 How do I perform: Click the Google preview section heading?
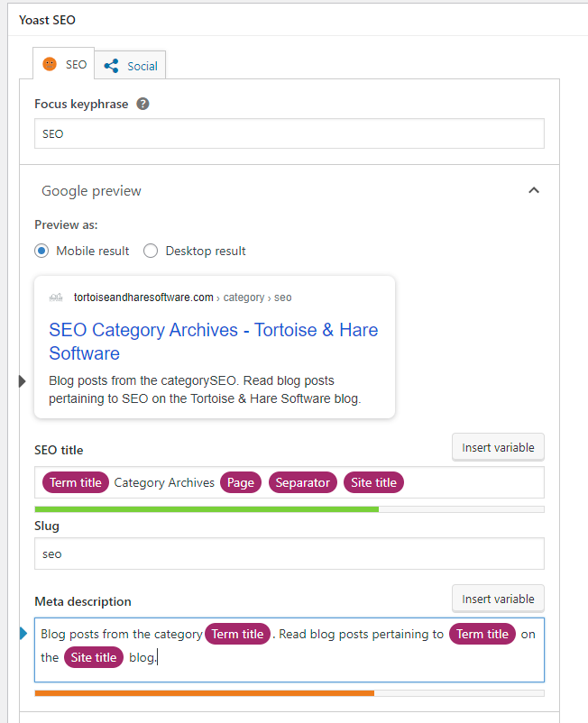point(91,191)
